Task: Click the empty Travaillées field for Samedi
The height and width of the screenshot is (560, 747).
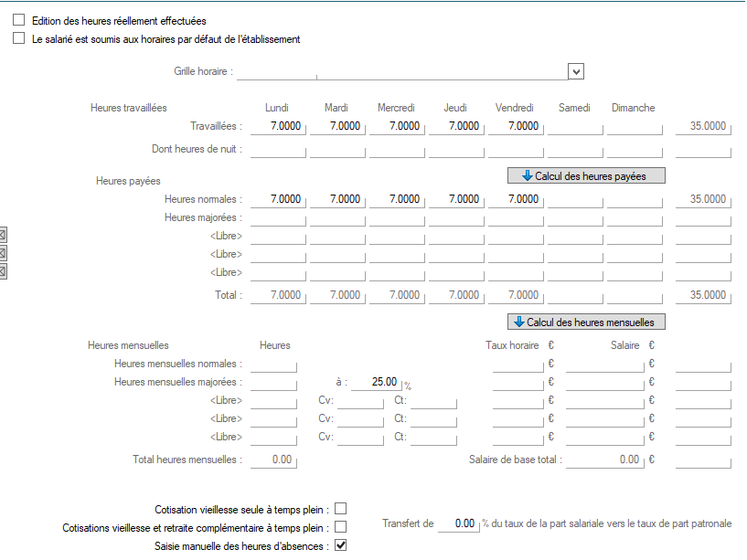Action: (x=575, y=126)
